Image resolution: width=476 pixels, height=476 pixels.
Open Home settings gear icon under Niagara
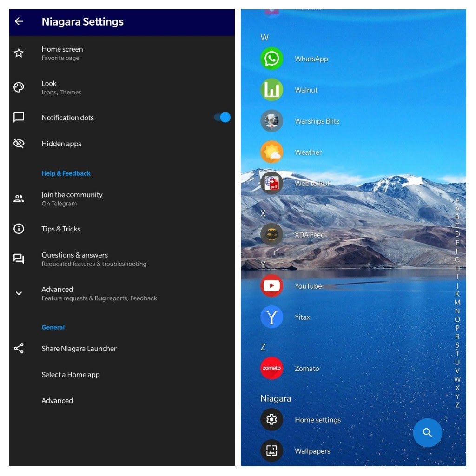tap(272, 419)
